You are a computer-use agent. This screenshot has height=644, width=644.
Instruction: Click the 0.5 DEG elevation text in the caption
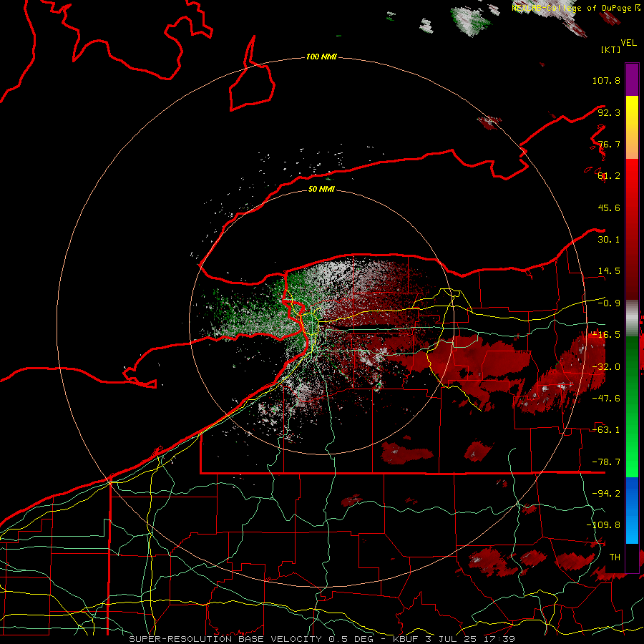coord(352,639)
